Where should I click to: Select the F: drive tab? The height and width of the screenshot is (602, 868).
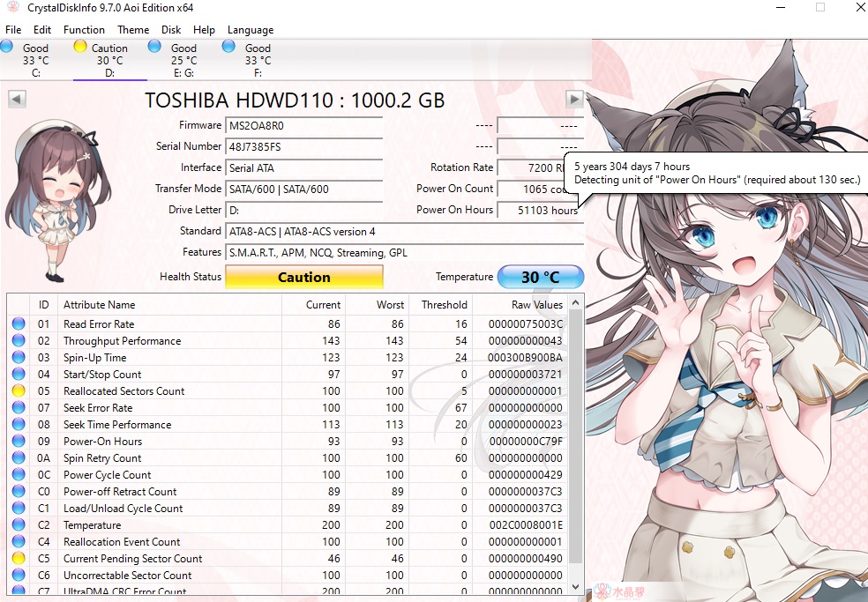point(258,60)
